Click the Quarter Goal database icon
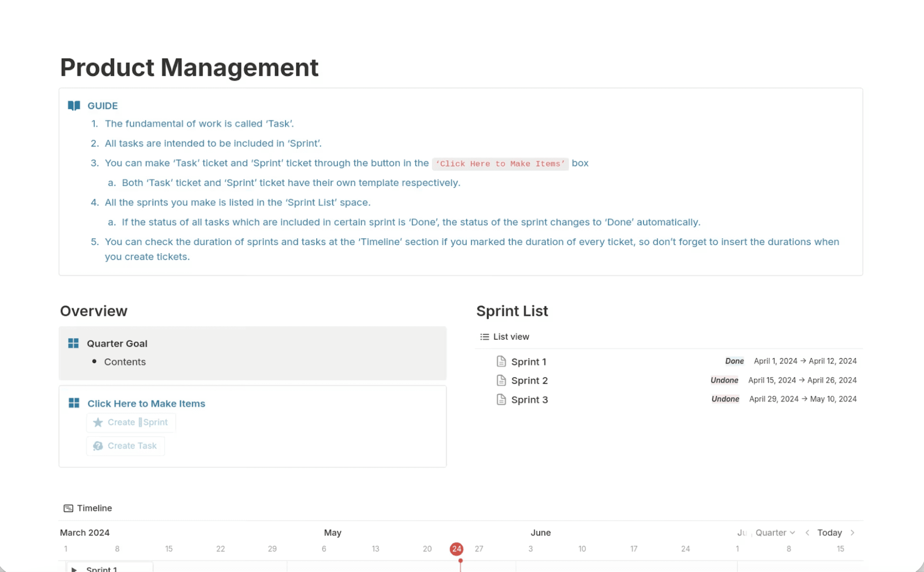This screenshot has width=924, height=572. (73, 343)
